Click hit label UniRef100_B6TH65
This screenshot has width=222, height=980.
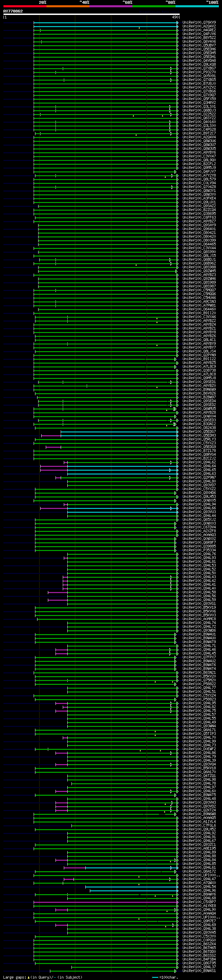pyautogui.click(x=199, y=948)
